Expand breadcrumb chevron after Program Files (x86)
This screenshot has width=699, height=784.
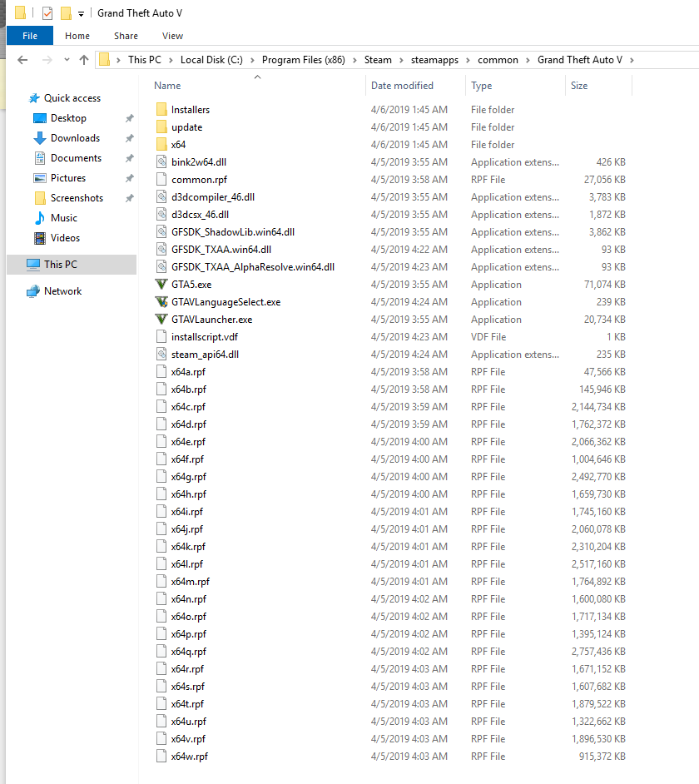click(354, 60)
